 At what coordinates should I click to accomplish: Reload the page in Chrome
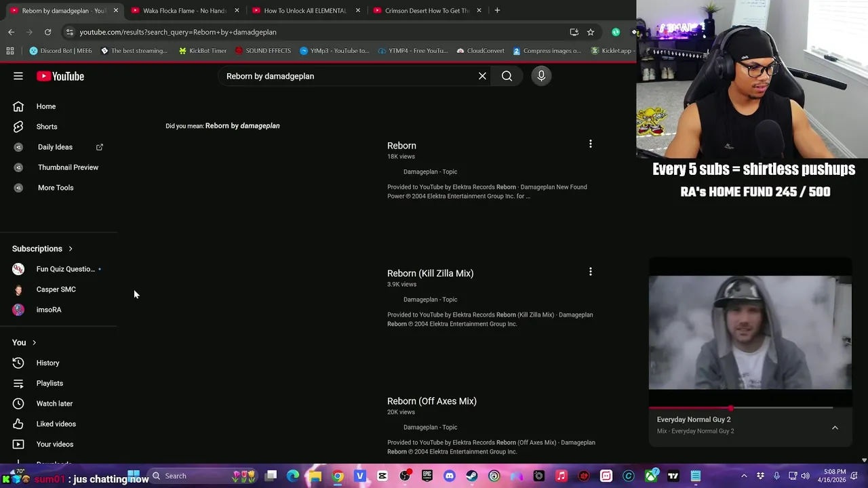[47, 32]
